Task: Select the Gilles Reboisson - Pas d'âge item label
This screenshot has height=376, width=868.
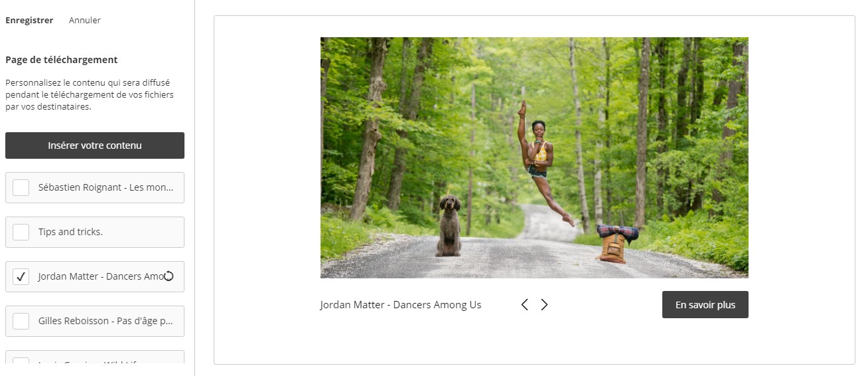Action: click(x=106, y=321)
